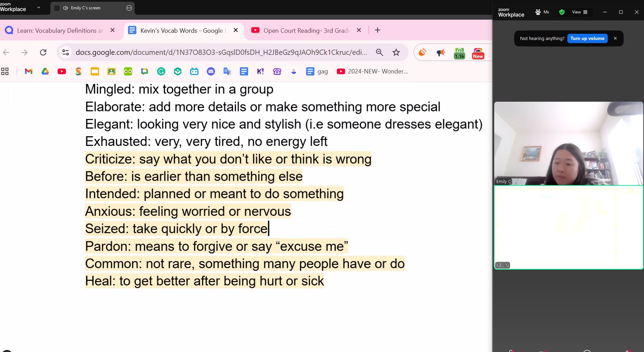Click the Gmail bookmark icon
The image size is (644, 352).
(29, 71)
